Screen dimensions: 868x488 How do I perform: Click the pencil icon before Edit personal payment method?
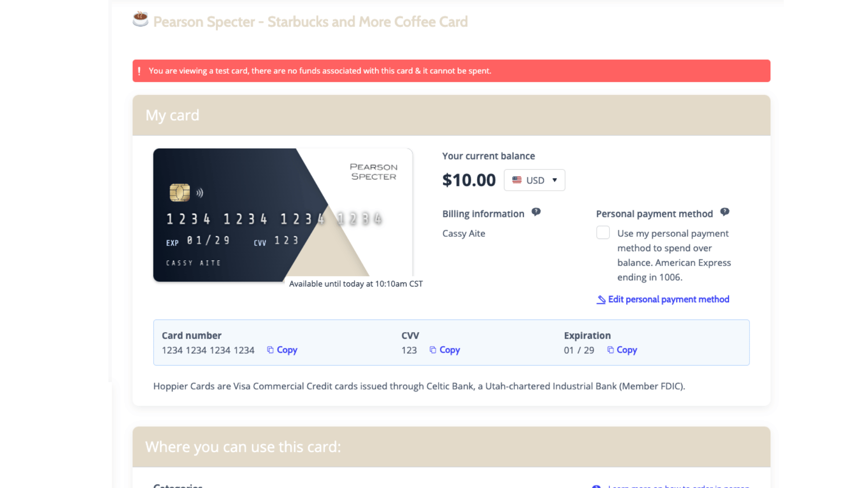[x=600, y=299]
